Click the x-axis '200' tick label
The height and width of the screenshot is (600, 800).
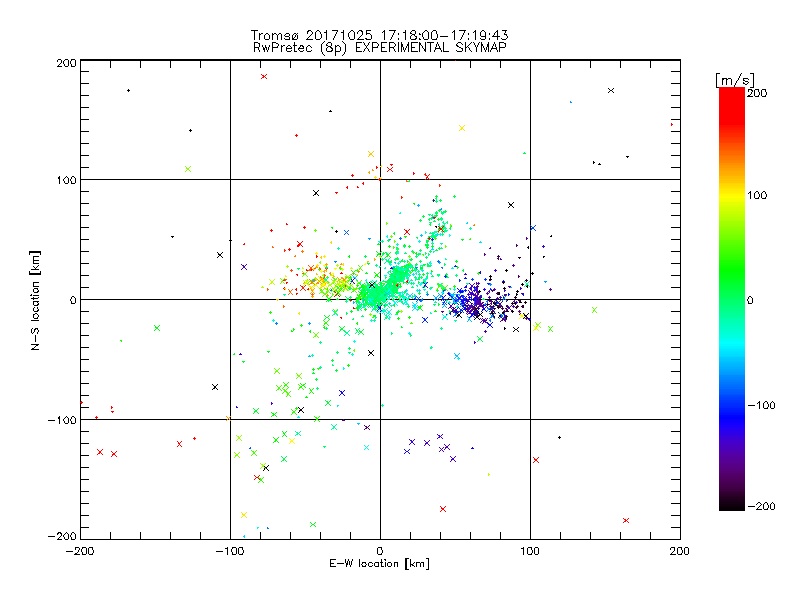pyautogui.click(x=680, y=551)
